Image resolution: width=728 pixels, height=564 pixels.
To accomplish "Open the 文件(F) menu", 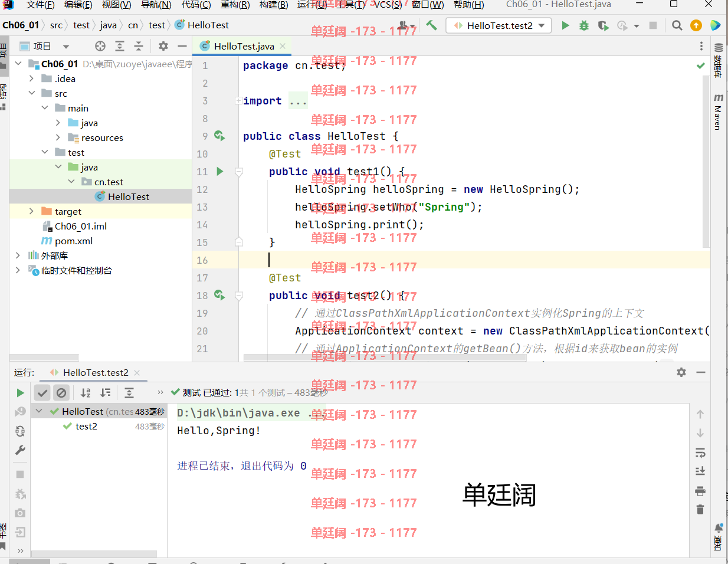I will point(41,5).
